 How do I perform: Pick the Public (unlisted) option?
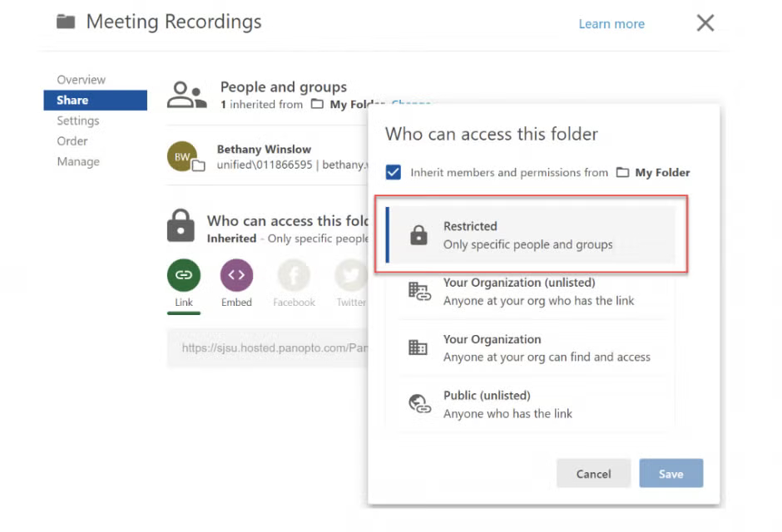pos(531,404)
